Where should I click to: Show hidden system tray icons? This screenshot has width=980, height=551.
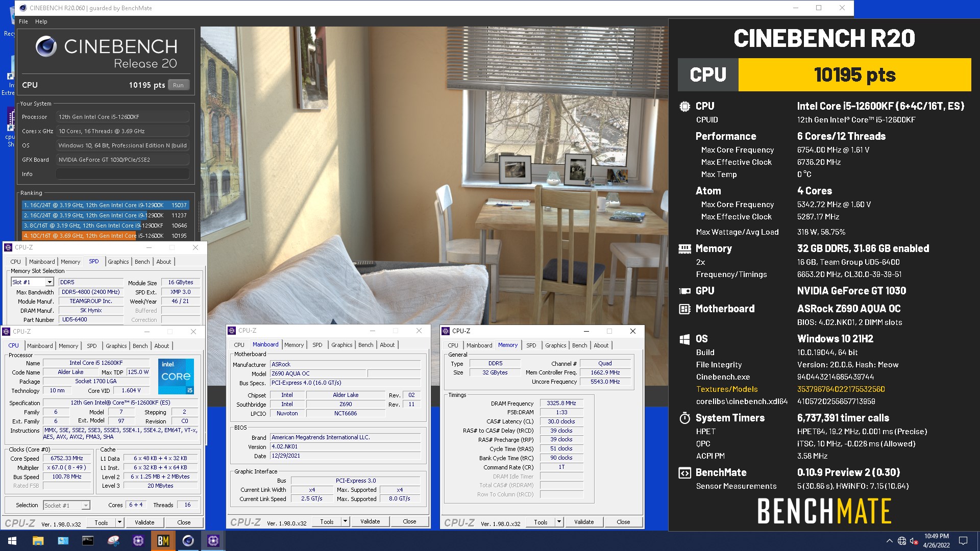click(x=889, y=541)
